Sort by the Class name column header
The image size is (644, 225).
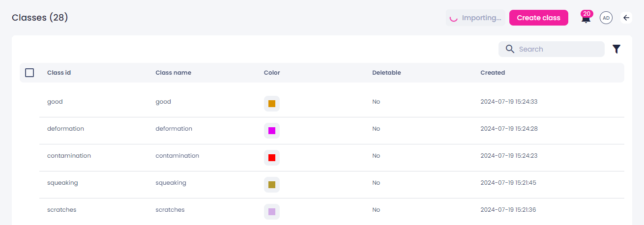pyautogui.click(x=174, y=73)
